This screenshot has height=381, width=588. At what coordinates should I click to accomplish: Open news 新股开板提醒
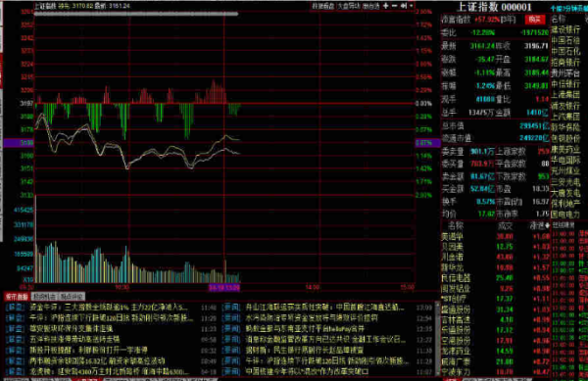(88, 351)
